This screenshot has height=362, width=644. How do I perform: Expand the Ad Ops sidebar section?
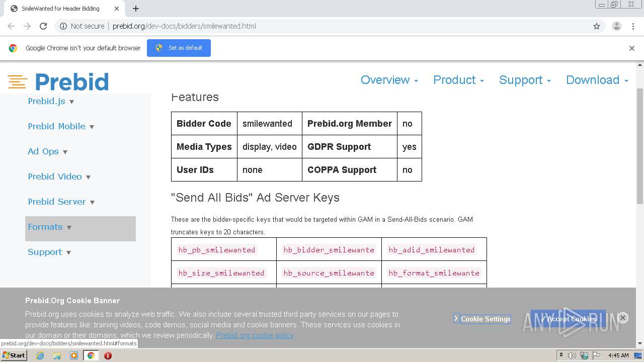[47, 151]
